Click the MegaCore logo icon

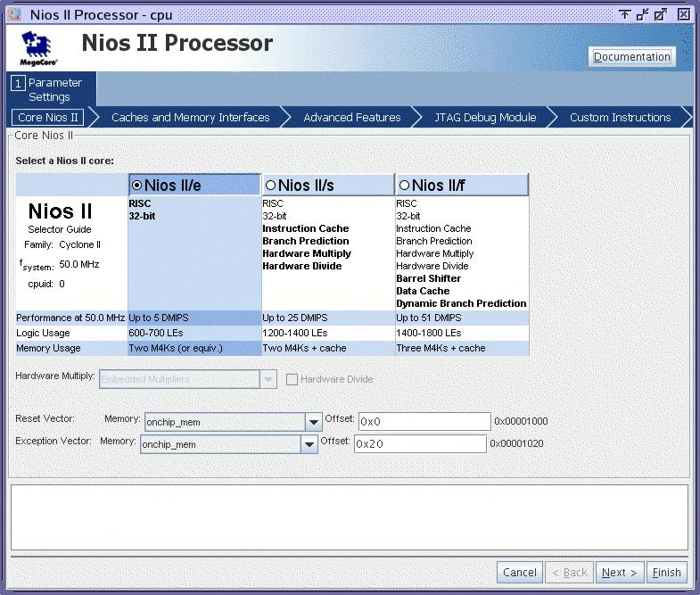pos(38,48)
